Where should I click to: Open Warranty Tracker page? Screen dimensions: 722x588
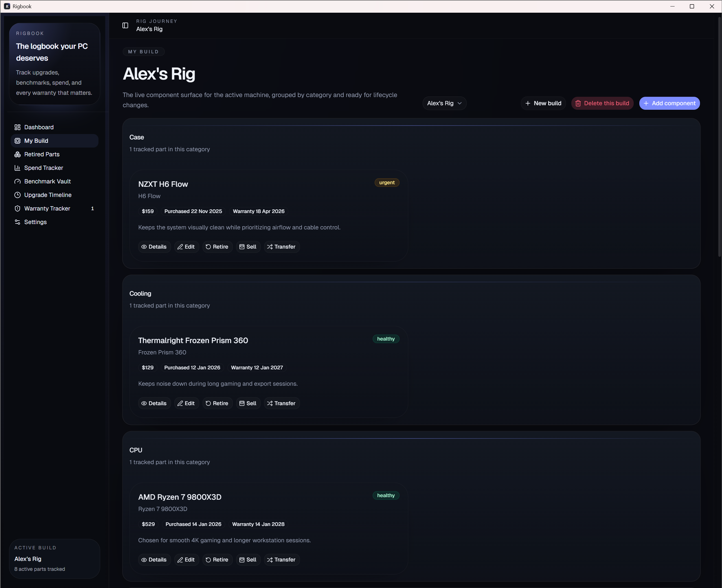(47, 209)
